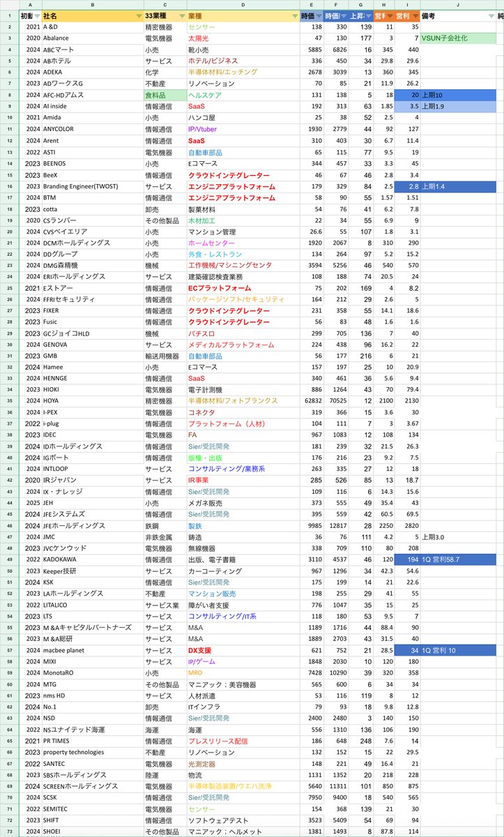Screen dimensions: 504x837
Task: Select the HOYA company cell
Action: (92, 401)
